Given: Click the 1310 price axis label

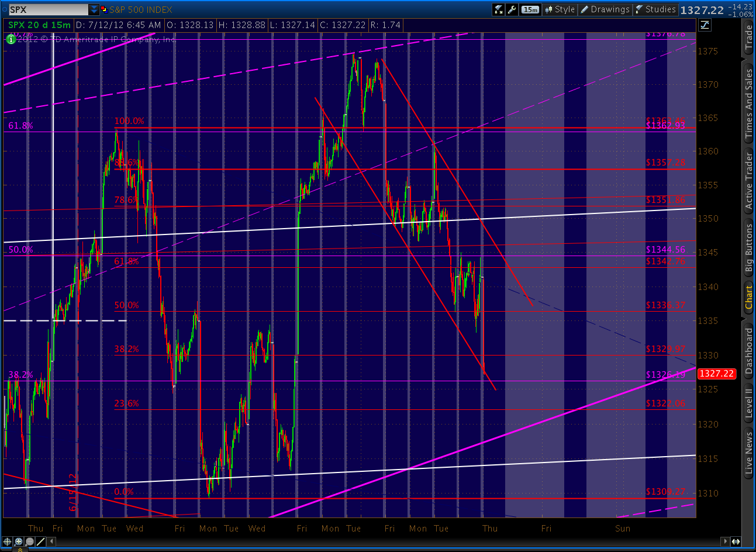Looking at the screenshot, I should [708, 493].
